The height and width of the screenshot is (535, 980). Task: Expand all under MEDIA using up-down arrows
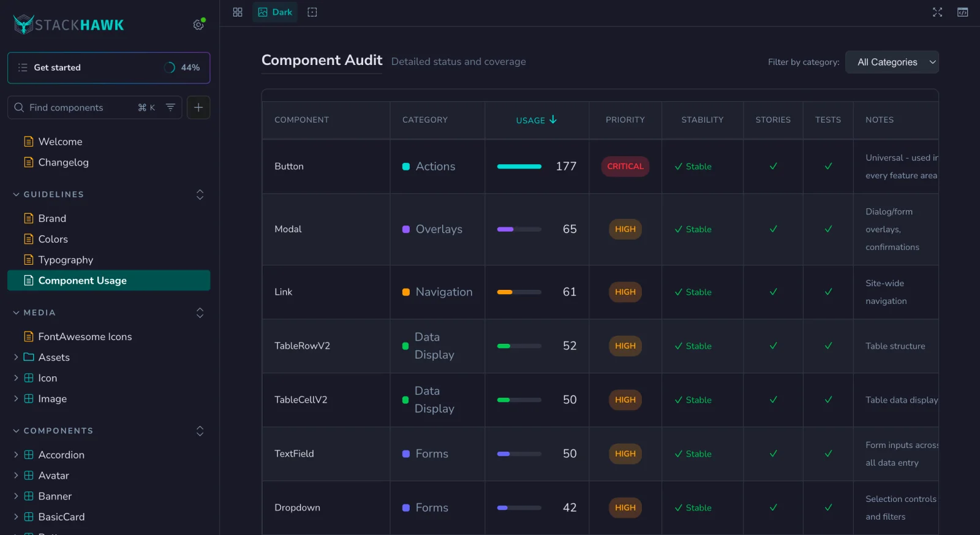tap(200, 313)
